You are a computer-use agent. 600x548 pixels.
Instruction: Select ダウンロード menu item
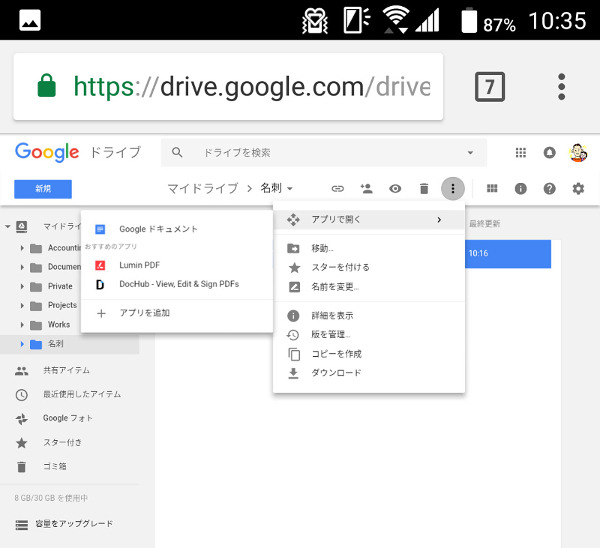pyautogui.click(x=369, y=373)
